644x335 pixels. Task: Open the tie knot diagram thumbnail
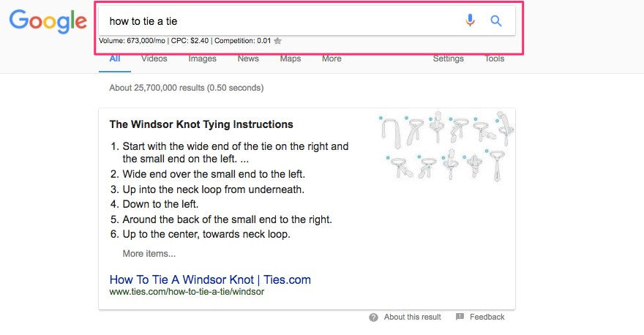444,146
